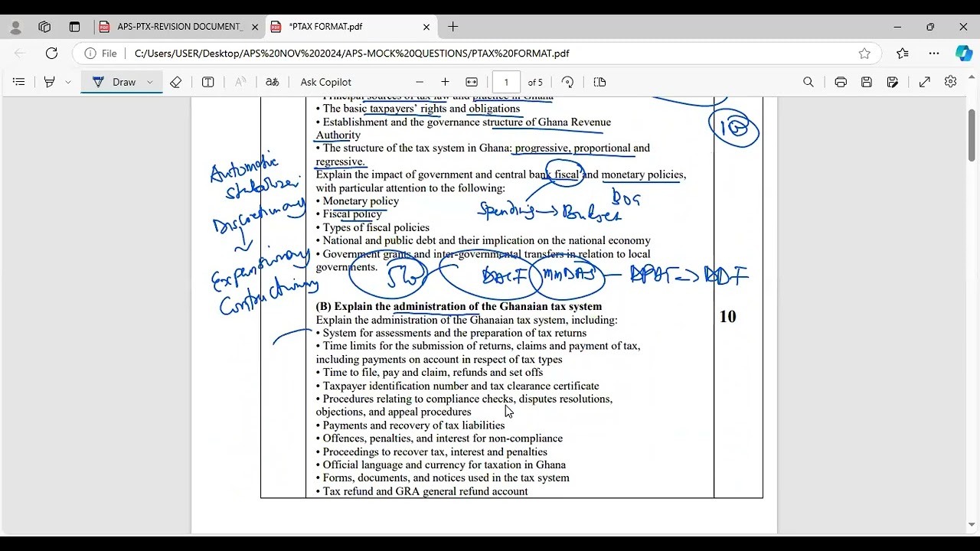Close the PTAX FORMAT.pdf tab
980x551 pixels.
426,27
